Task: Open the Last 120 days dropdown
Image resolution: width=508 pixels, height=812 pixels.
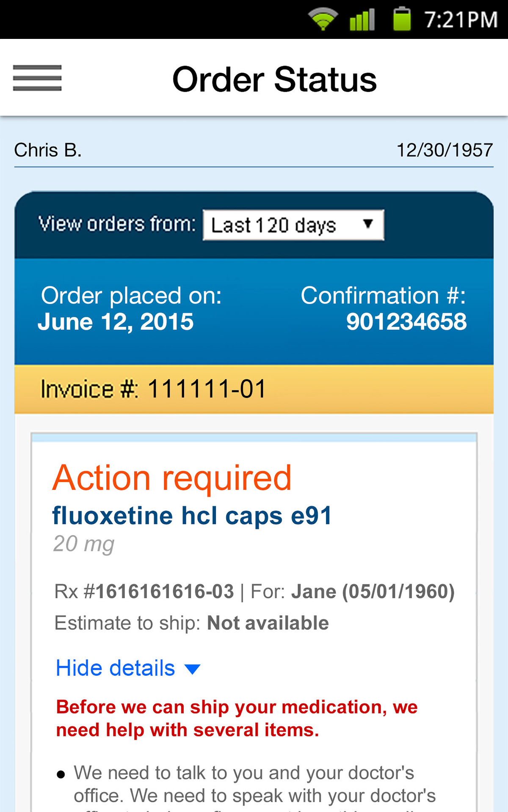Action: click(x=293, y=225)
